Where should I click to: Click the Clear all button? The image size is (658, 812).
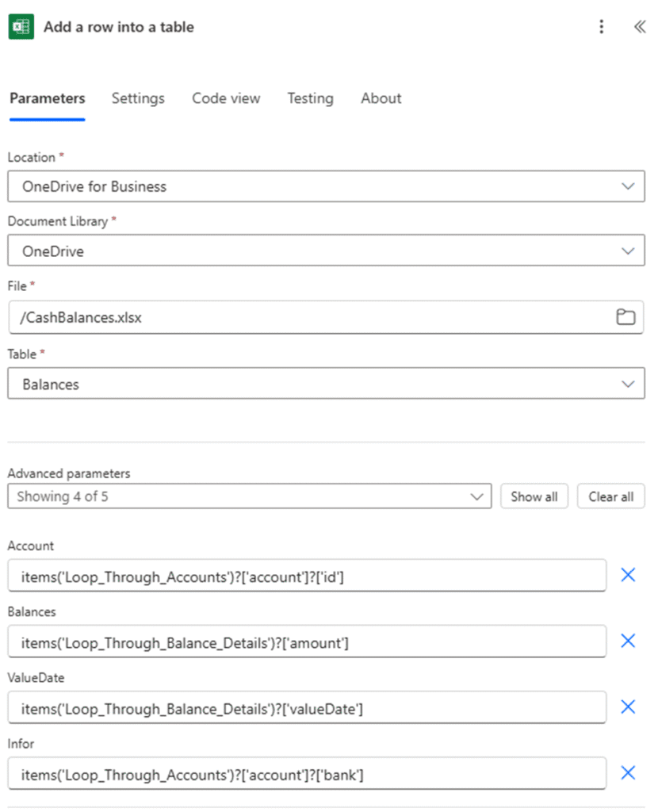tap(610, 496)
